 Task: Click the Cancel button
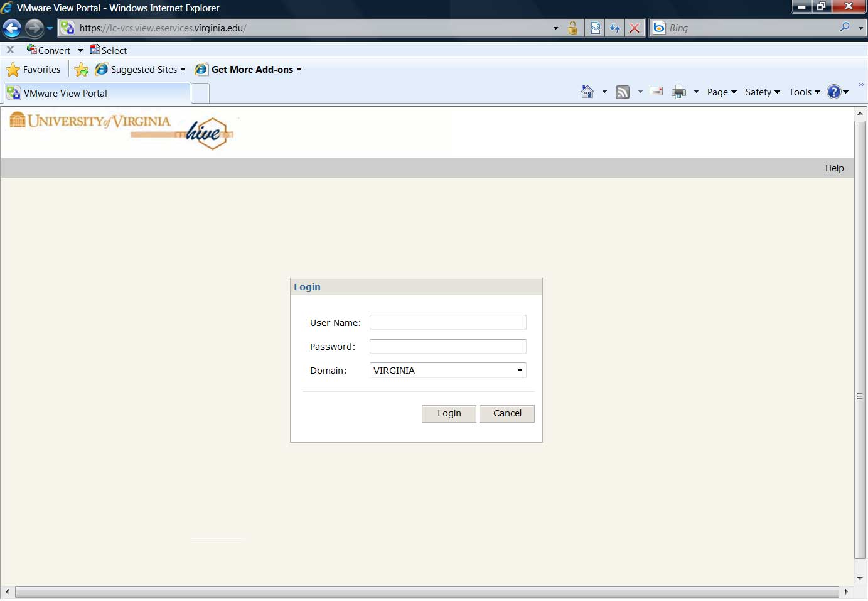(507, 413)
